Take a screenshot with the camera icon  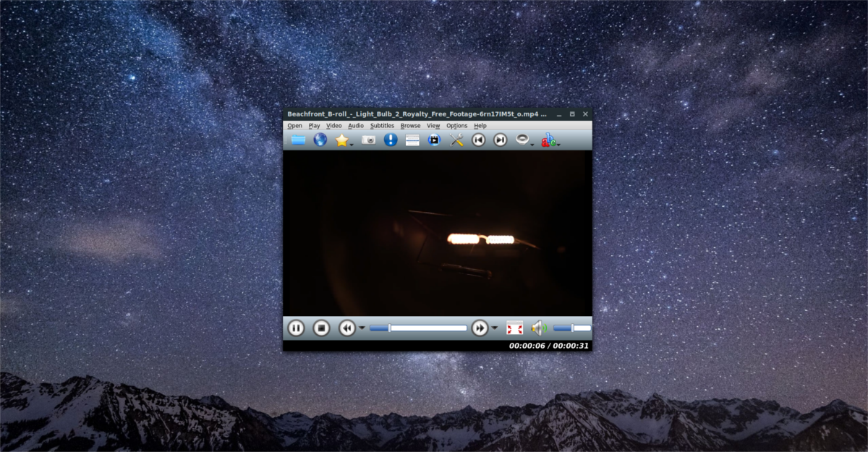pyautogui.click(x=368, y=140)
